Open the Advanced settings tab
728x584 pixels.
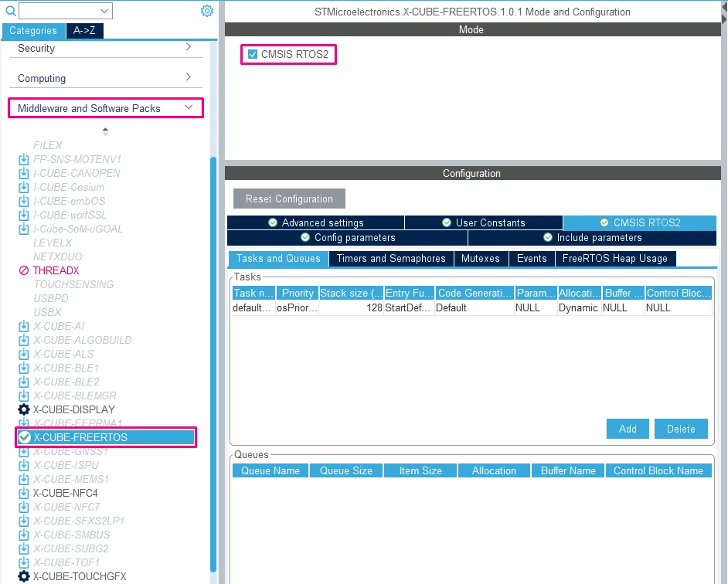click(x=316, y=222)
